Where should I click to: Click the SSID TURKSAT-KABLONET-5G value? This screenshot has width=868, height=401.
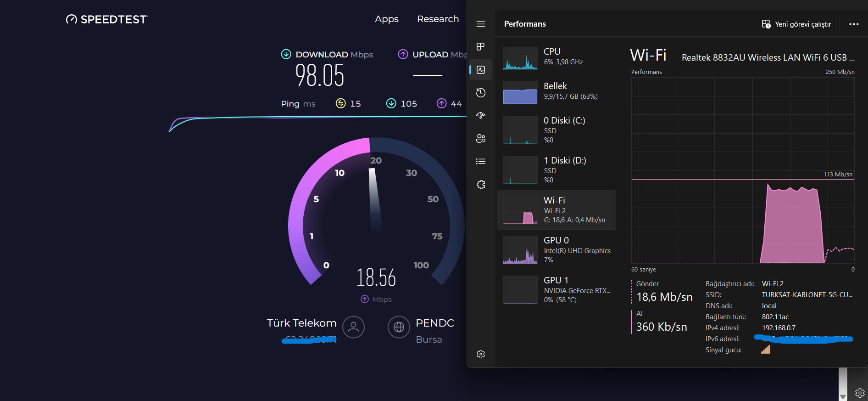[x=807, y=295]
